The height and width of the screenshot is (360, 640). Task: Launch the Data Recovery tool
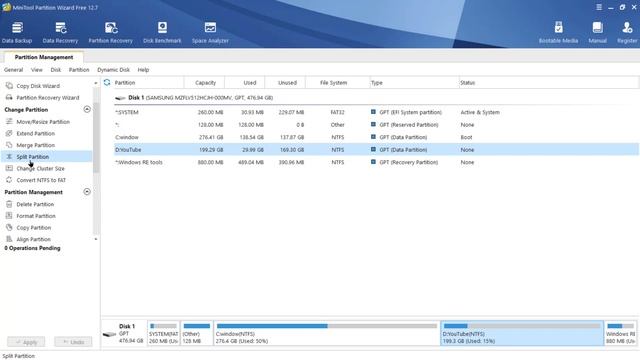[60, 32]
